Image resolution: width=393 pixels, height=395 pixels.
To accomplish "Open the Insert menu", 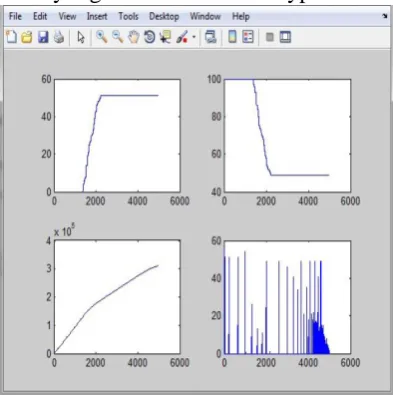I will tap(97, 16).
